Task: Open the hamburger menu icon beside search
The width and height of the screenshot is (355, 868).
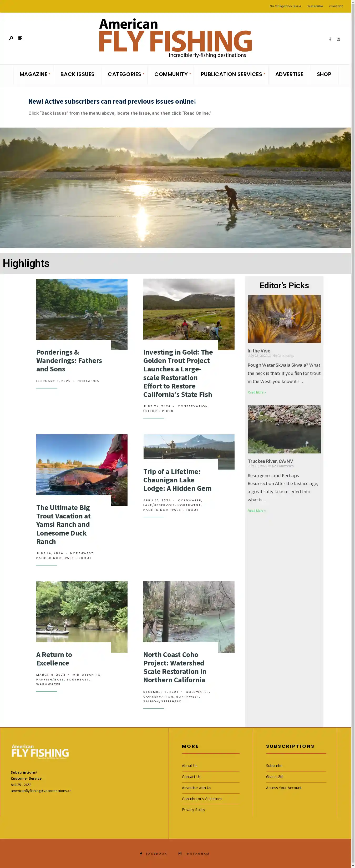Action: [x=20, y=38]
